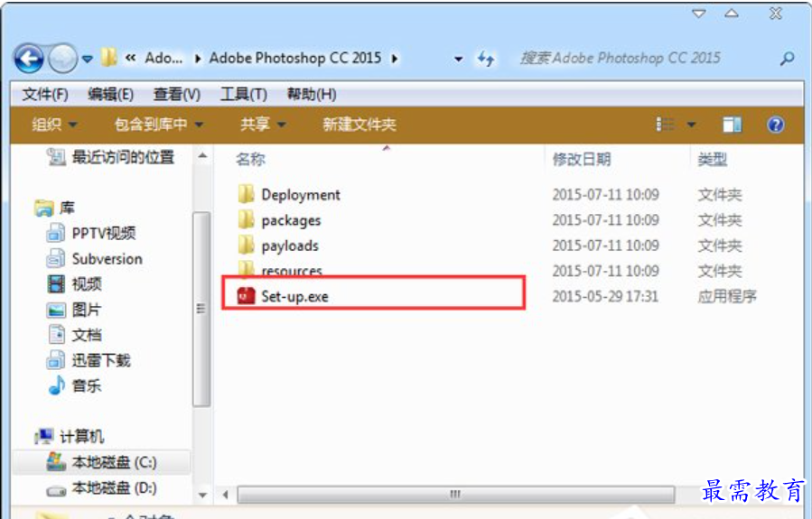The image size is (812, 519).
Task: Select the Deployment folder icon
Action: 246,194
